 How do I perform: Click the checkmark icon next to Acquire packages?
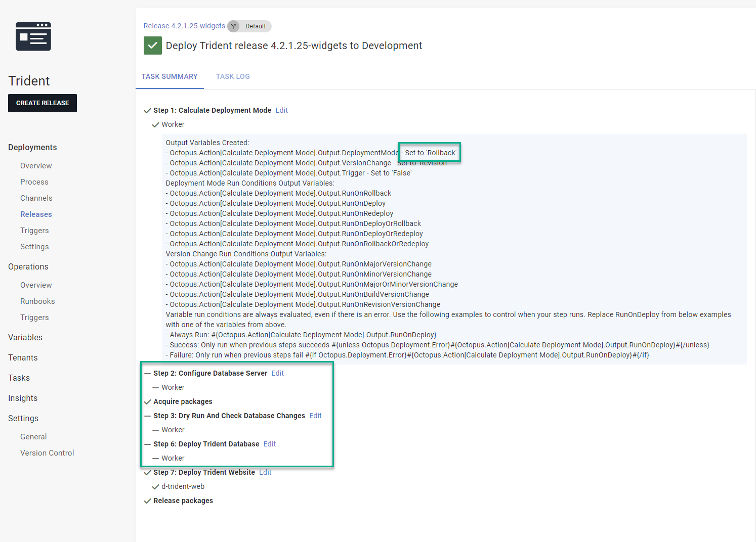(x=147, y=401)
